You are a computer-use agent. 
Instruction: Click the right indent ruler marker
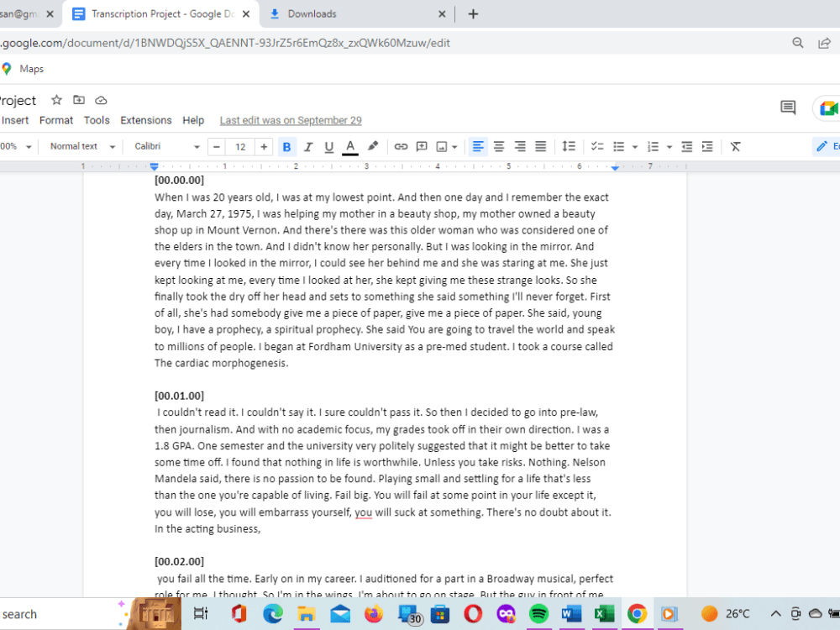pos(615,168)
